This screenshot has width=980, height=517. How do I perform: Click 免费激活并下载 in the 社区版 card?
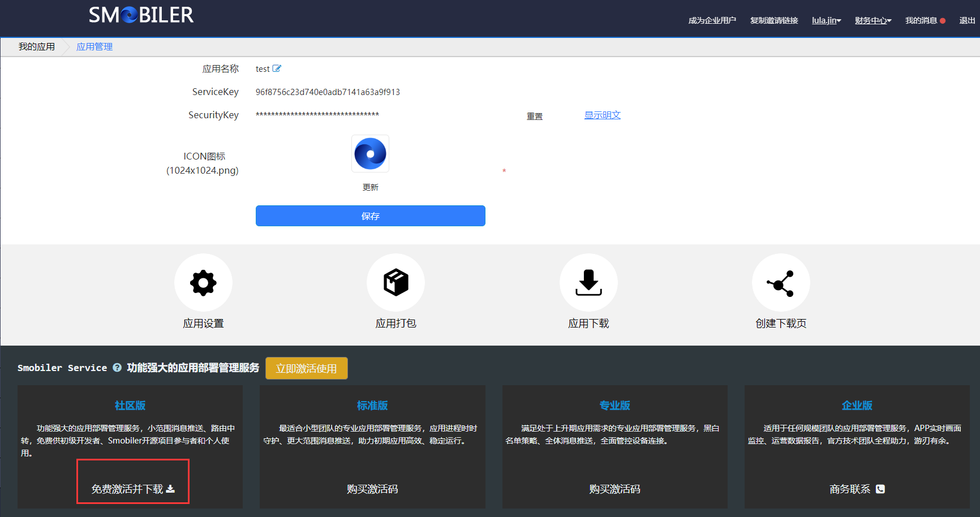pyautogui.click(x=133, y=489)
